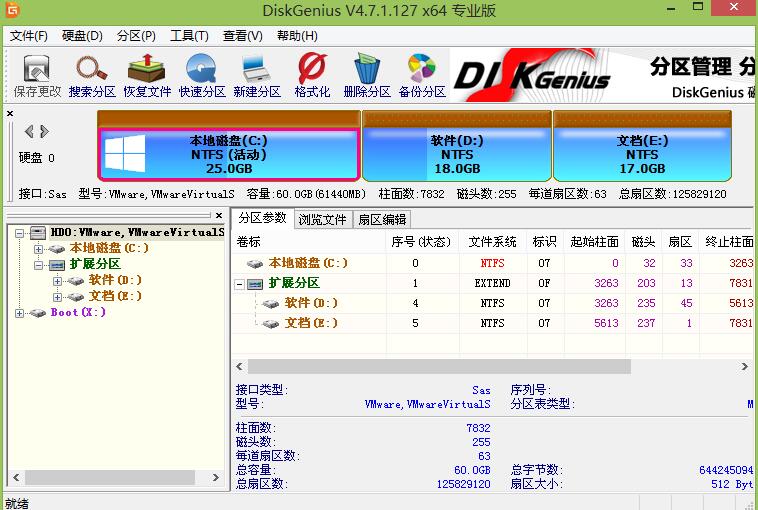Open the 分区(P) menu
The width and height of the screenshot is (758, 510).
point(136,36)
